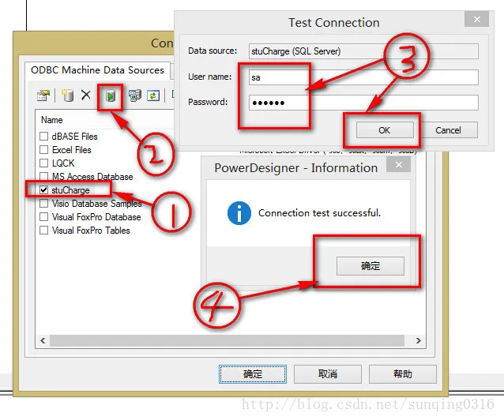Screen dimensions: 504x420
Task: Click 确定 in the PowerDesigner Information dialog
Action: 370,266
